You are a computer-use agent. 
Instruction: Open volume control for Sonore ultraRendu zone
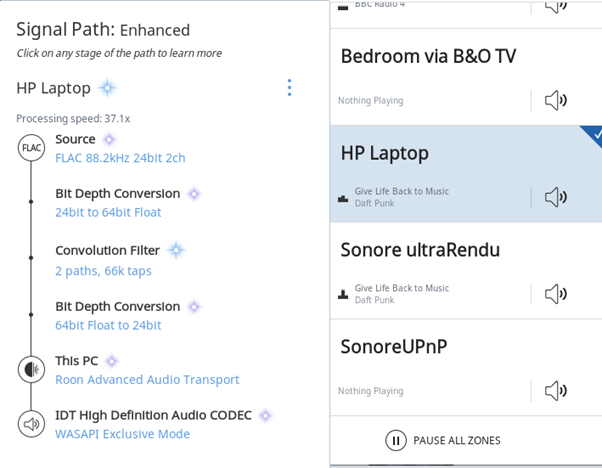(556, 294)
